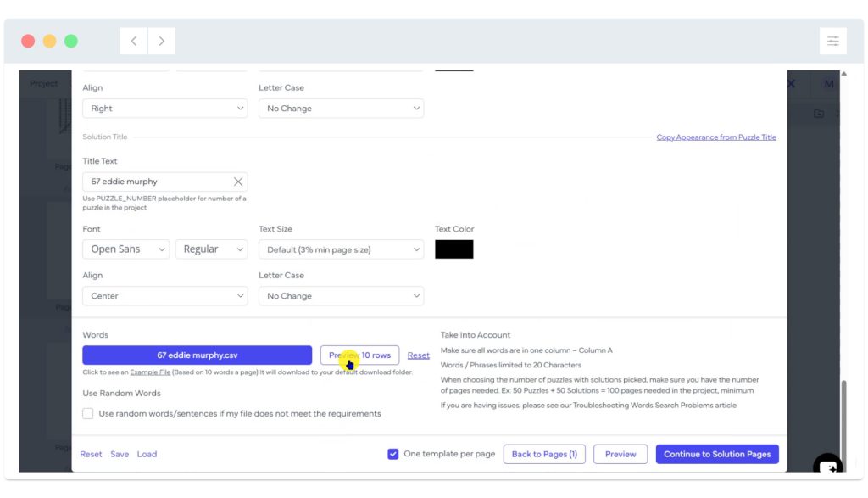
Task: Click Troubleshooting Words Search Problems article text
Action: pyautogui.click(x=654, y=406)
